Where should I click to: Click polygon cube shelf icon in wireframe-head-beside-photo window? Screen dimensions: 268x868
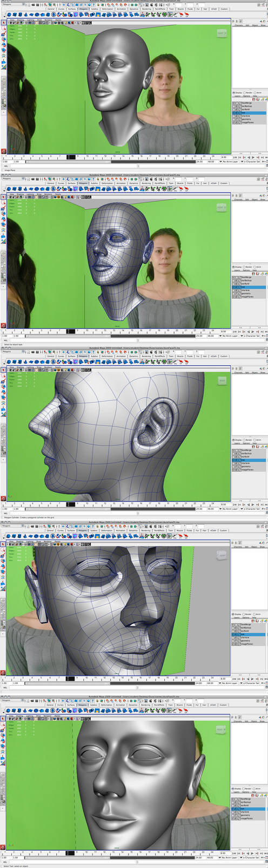(x=15, y=188)
